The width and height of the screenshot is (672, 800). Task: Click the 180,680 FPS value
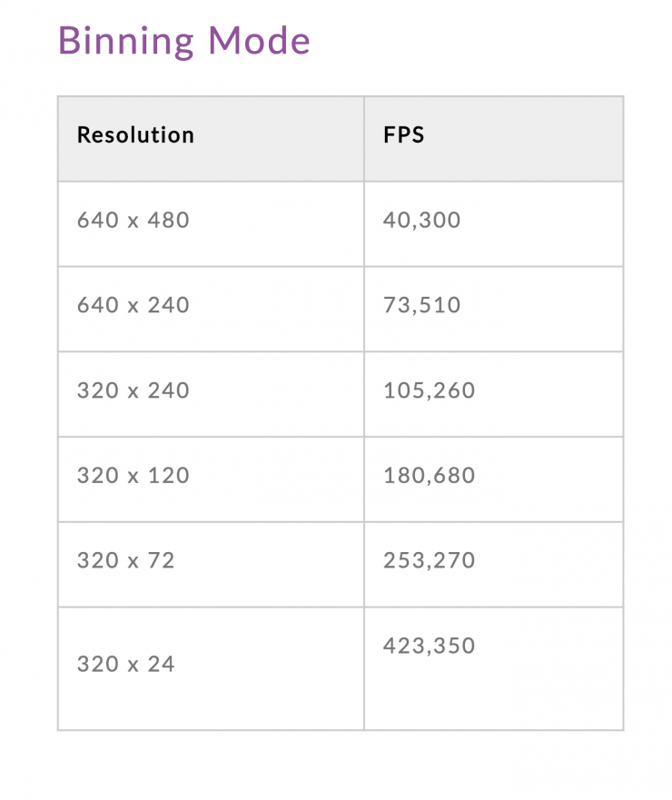tap(430, 476)
